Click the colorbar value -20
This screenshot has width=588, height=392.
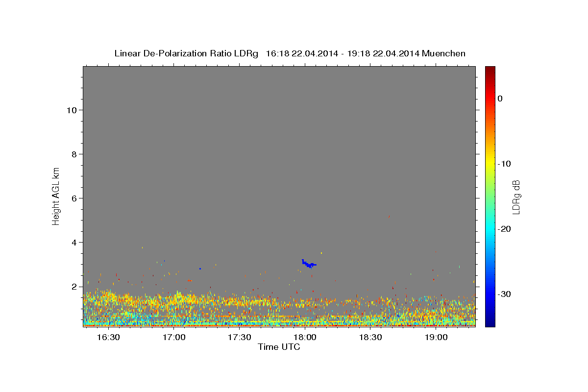click(x=504, y=229)
